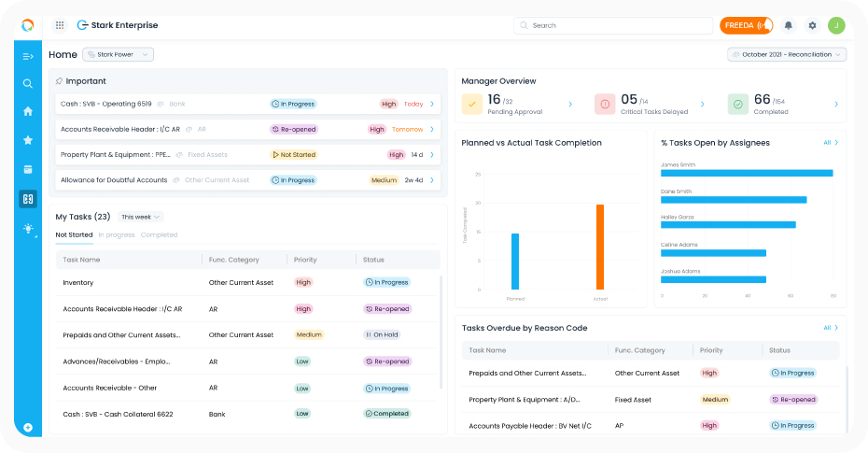The image size is (868, 453).
Task: Open Cash : SVB - Operating 6519 row arrow
Action: point(431,104)
